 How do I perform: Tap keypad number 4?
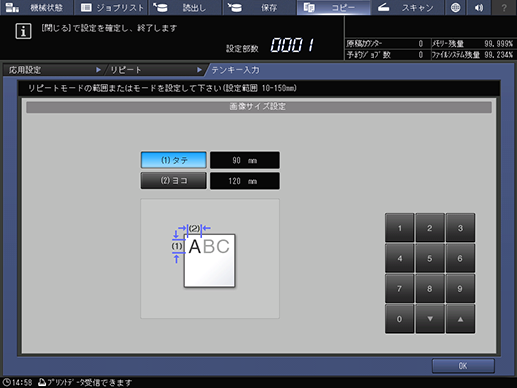pos(400,258)
